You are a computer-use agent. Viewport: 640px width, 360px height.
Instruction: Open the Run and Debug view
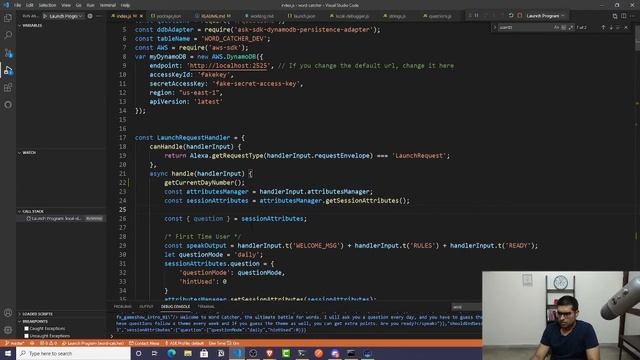click(8, 70)
